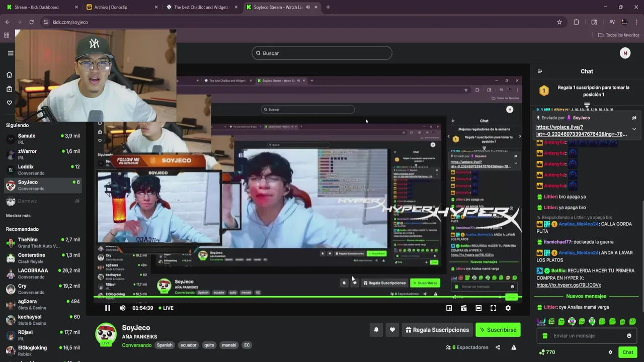Open the following heart icon in sidebar
The image size is (644, 362).
[9, 103]
